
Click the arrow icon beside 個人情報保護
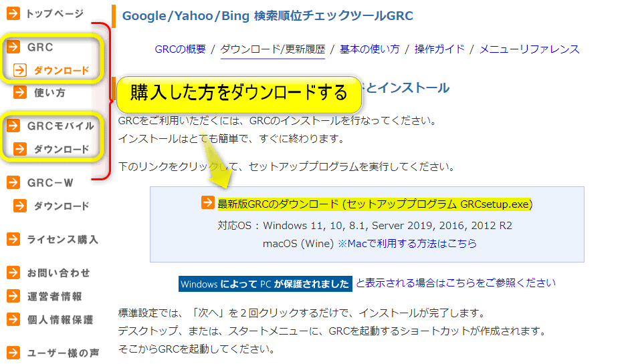coord(13,319)
